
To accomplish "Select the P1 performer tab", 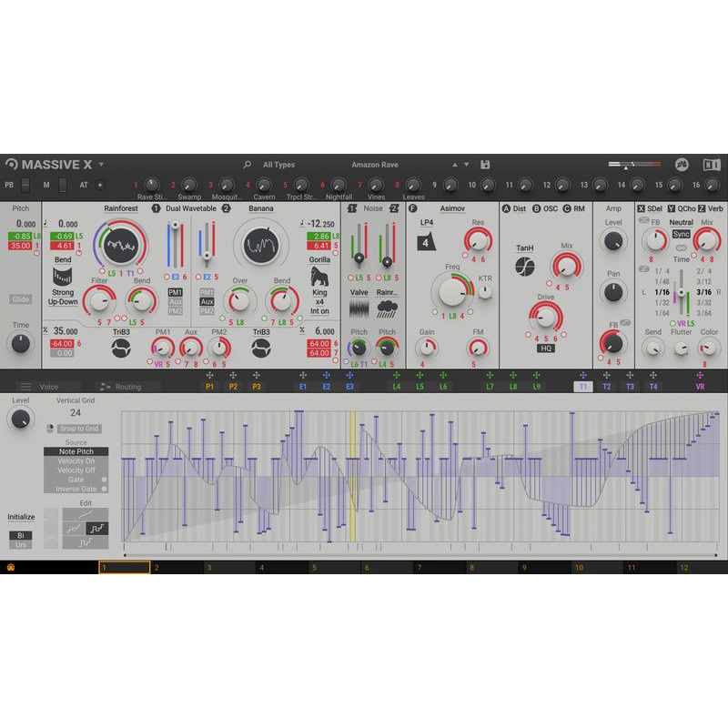I will [x=210, y=387].
